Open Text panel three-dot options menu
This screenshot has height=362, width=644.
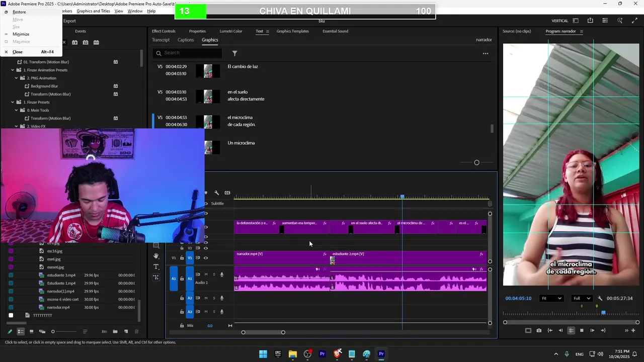(486, 53)
